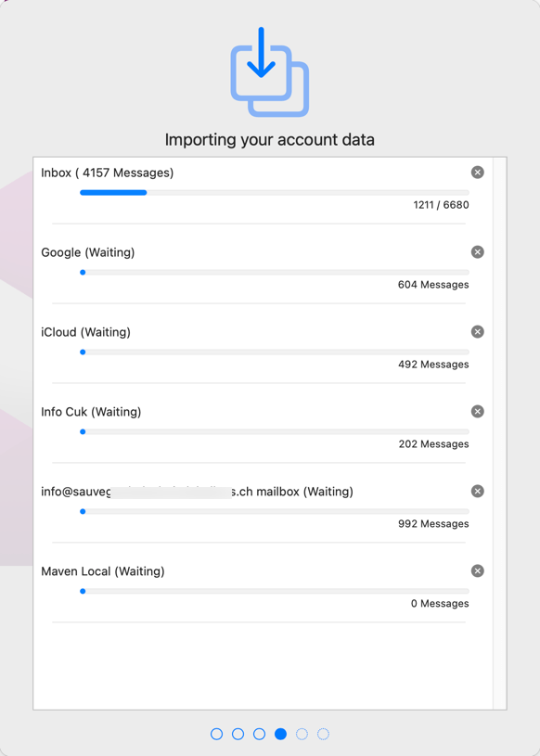Cancel the Inbox import with its X icon
This screenshot has height=756, width=540.
477,173
